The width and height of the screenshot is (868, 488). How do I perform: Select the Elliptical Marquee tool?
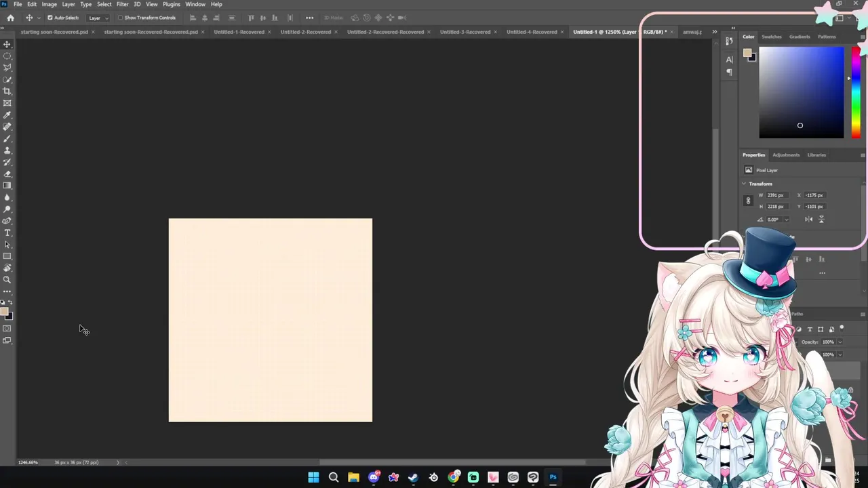[7, 56]
